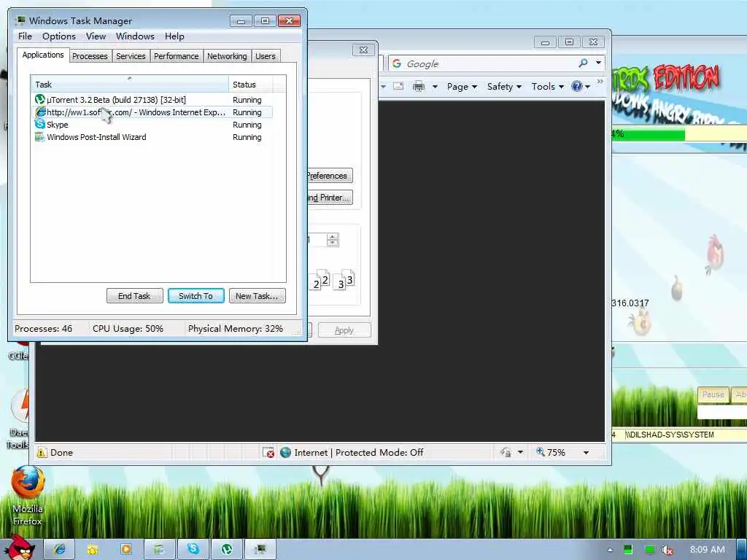Switch to the Networking tab
This screenshot has height=560, width=747.
pos(227,56)
